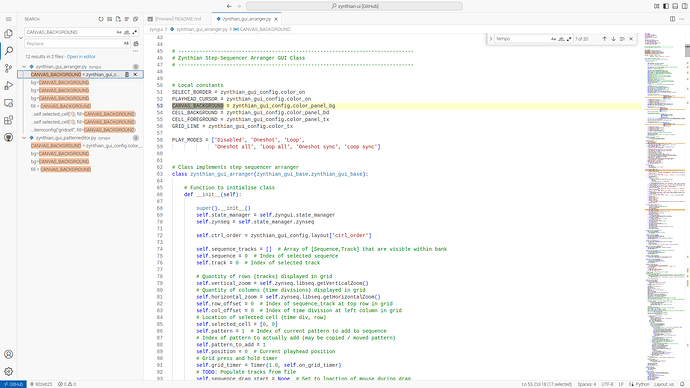
Task: Toggle Use Regular Expression in sidebar search
Action: point(135,32)
